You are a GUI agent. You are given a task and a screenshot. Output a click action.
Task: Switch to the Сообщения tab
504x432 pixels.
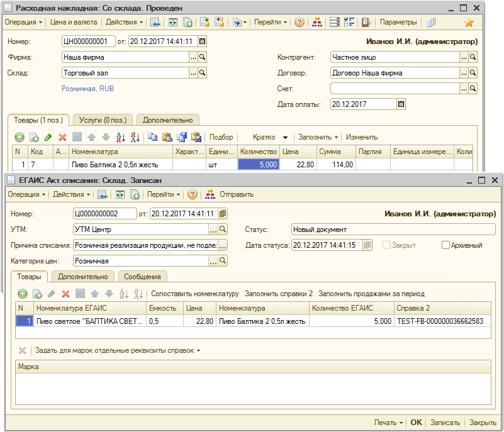(142, 277)
